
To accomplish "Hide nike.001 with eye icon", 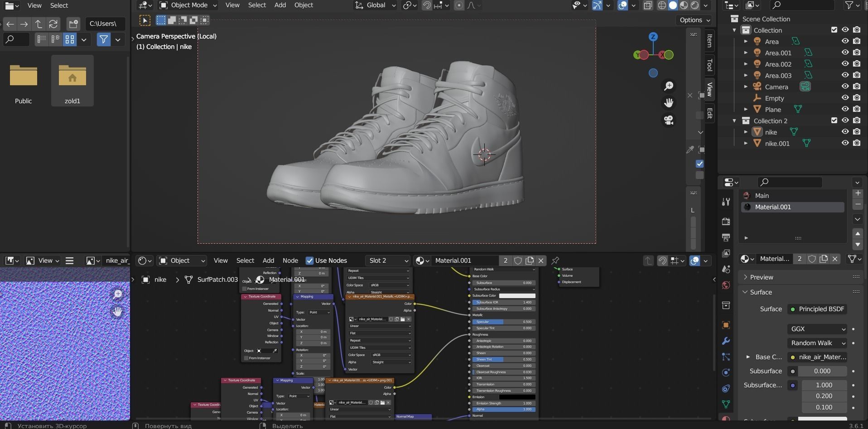I will coord(845,143).
